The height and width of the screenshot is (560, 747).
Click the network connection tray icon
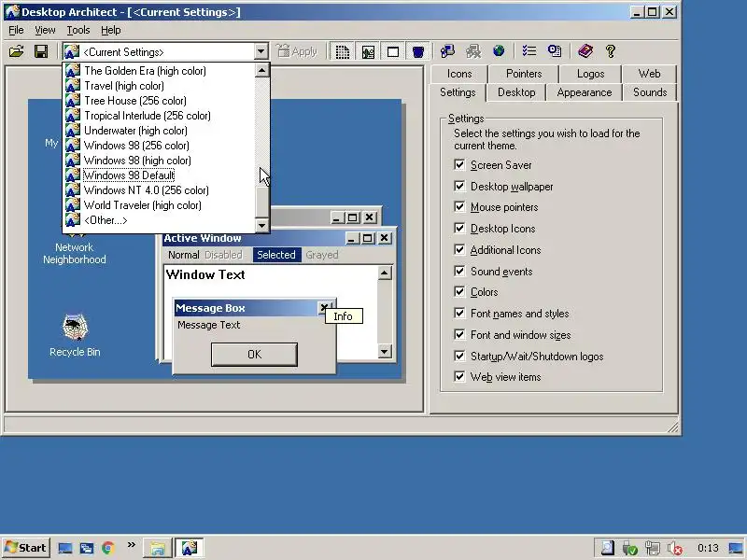click(x=652, y=549)
